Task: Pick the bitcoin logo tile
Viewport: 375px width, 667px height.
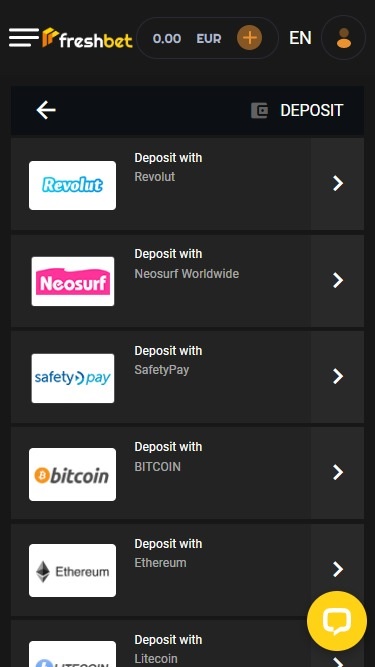Action: [72, 474]
